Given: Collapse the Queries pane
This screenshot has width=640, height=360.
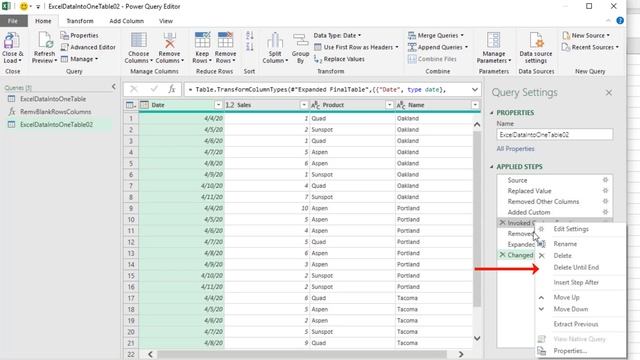Looking at the screenshot, I should coord(113,87).
